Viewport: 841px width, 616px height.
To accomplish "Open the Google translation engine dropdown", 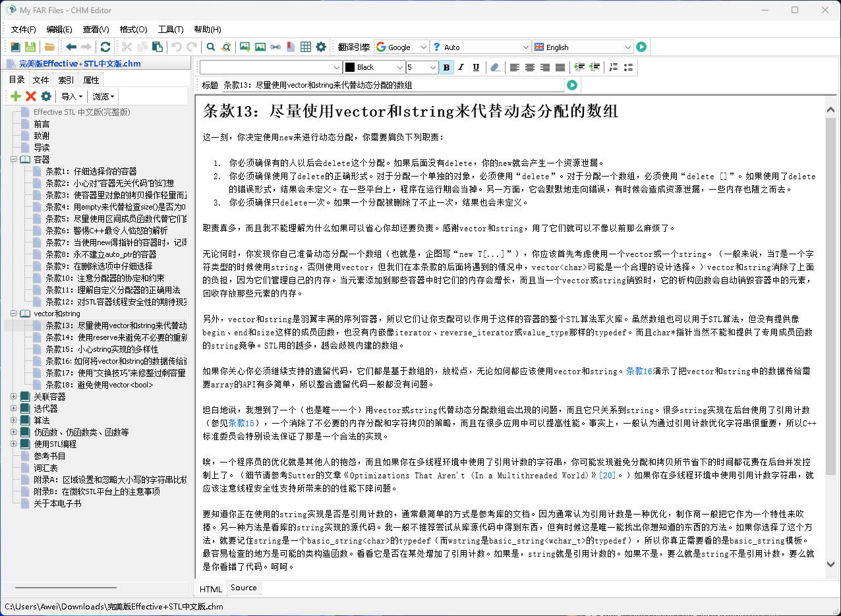I will click(x=401, y=47).
